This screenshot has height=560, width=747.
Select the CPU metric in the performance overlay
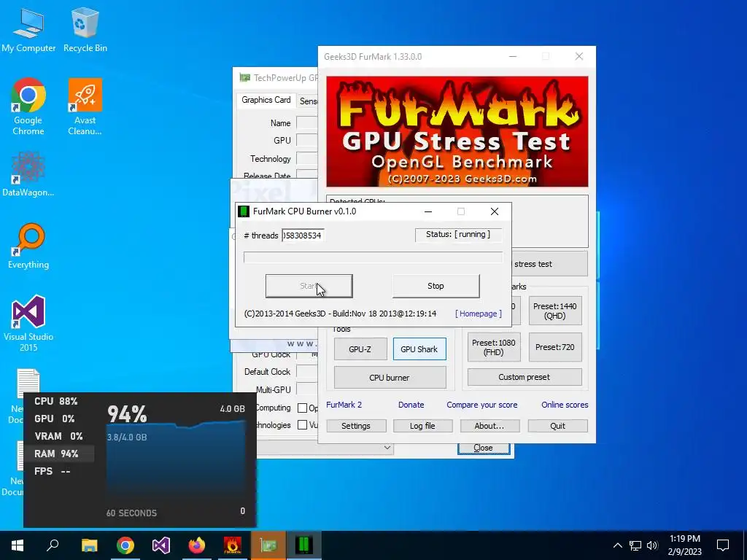56,401
